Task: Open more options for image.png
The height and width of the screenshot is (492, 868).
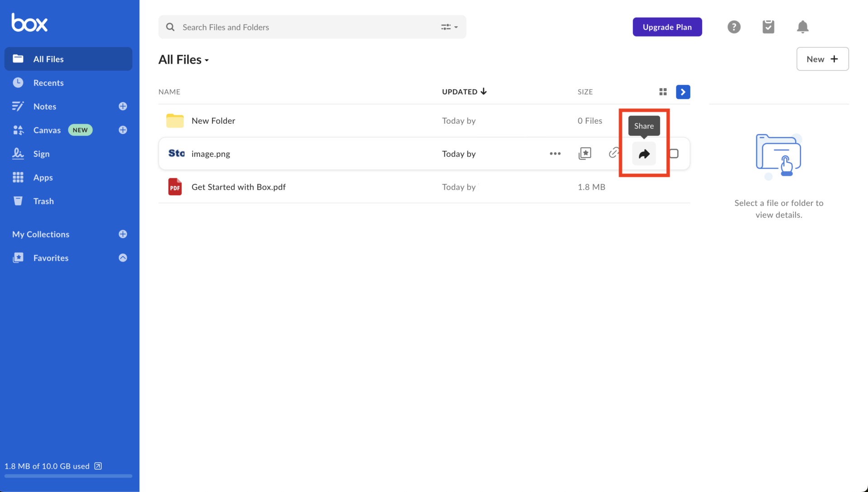Action: pyautogui.click(x=555, y=154)
